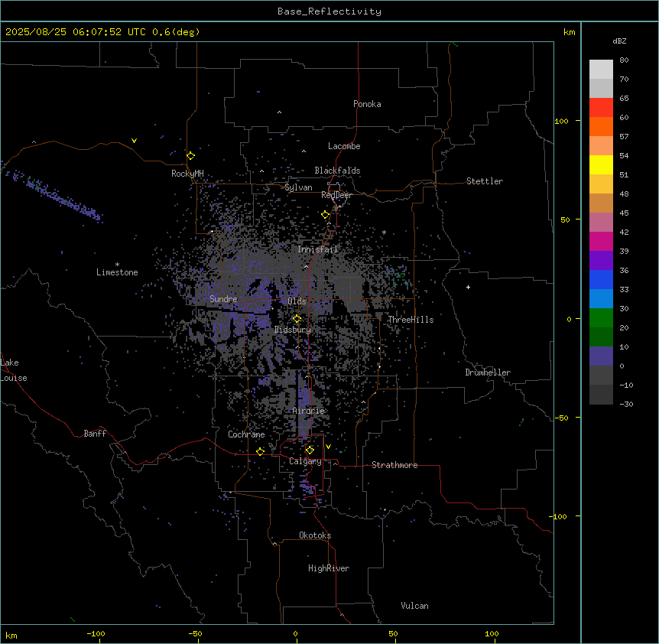Click the 57 value in dBZ legend
659x644 pixels.
(x=624, y=137)
